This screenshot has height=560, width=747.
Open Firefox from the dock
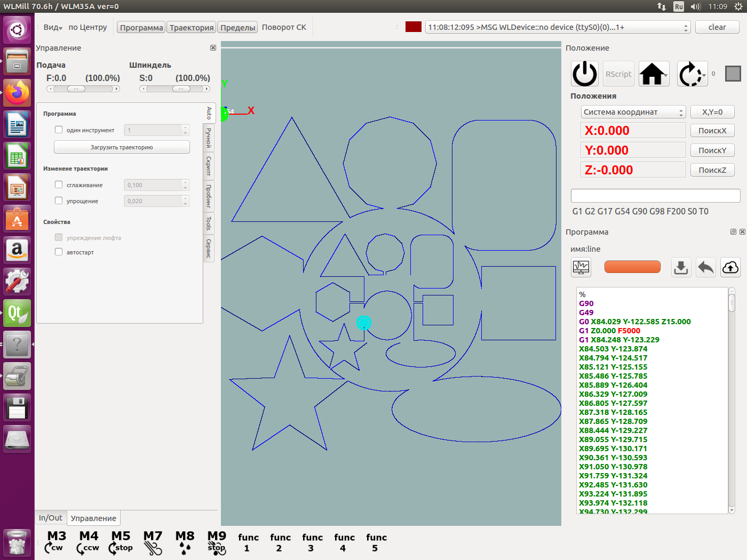[x=17, y=93]
